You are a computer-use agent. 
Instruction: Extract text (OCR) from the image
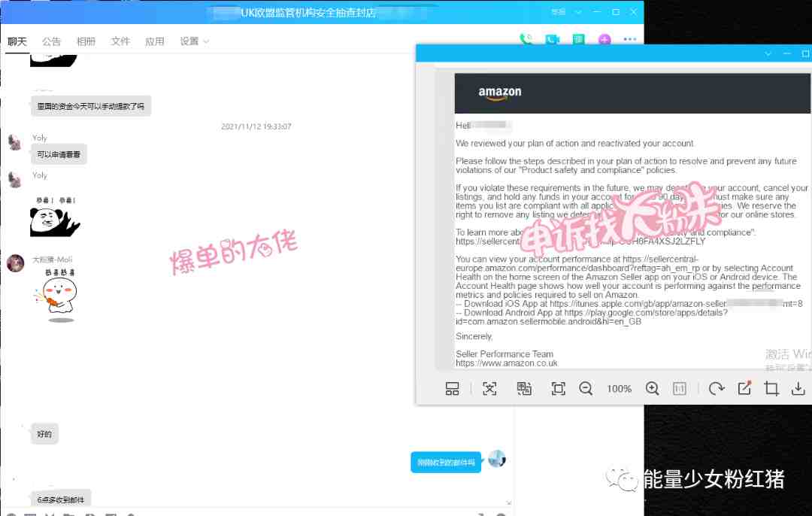pyautogui.click(x=489, y=389)
